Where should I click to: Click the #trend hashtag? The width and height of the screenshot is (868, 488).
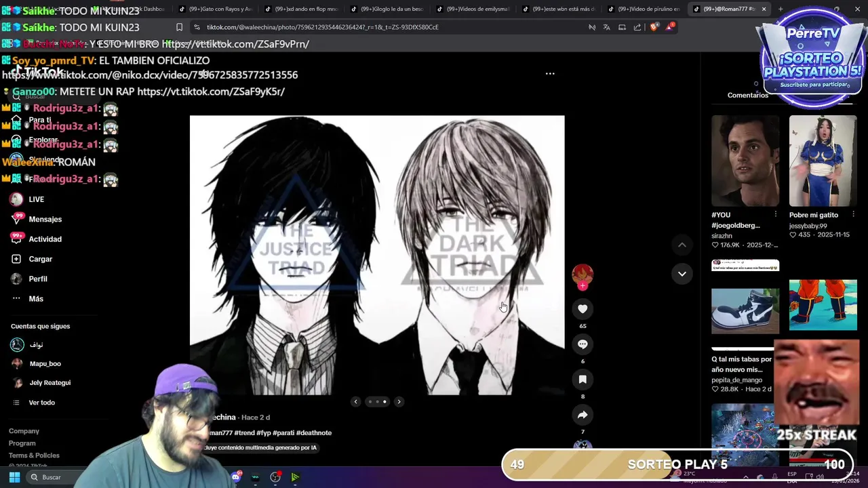(x=243, y=432)
